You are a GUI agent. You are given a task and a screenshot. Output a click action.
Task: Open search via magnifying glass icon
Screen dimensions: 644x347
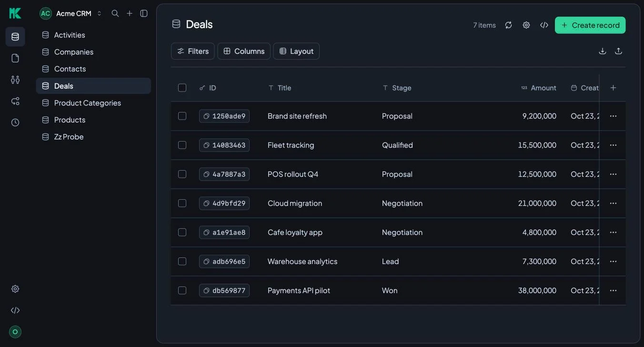click(115, 13)
